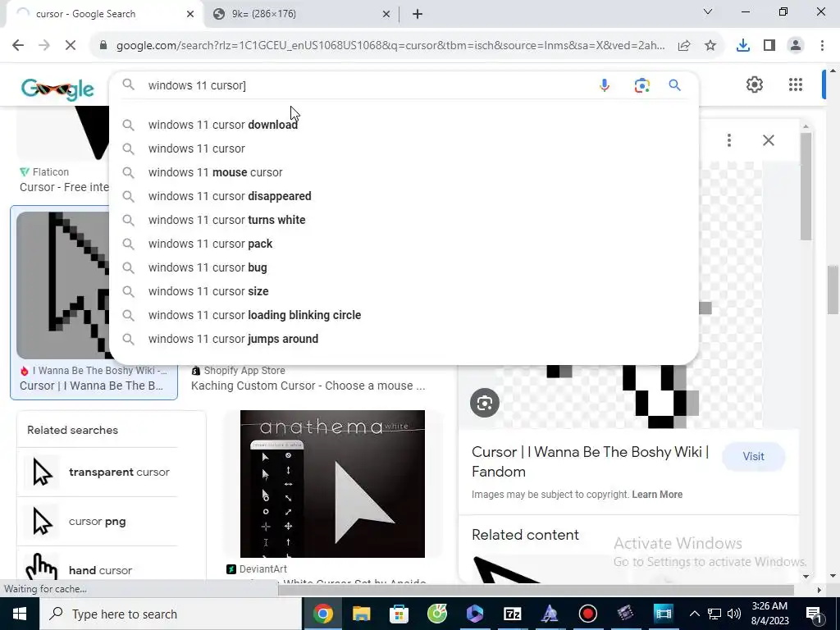The height and width of the screenshot is (630, 840).
Task: Open Kaching Custom Cursor Shopify result
Action: tap(308, 386)
